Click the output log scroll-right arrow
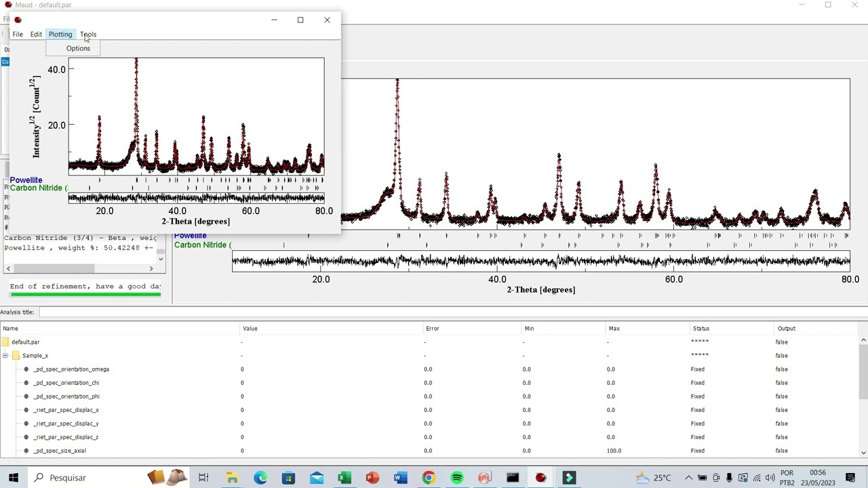The image size is (868, 488). [151, 268]
